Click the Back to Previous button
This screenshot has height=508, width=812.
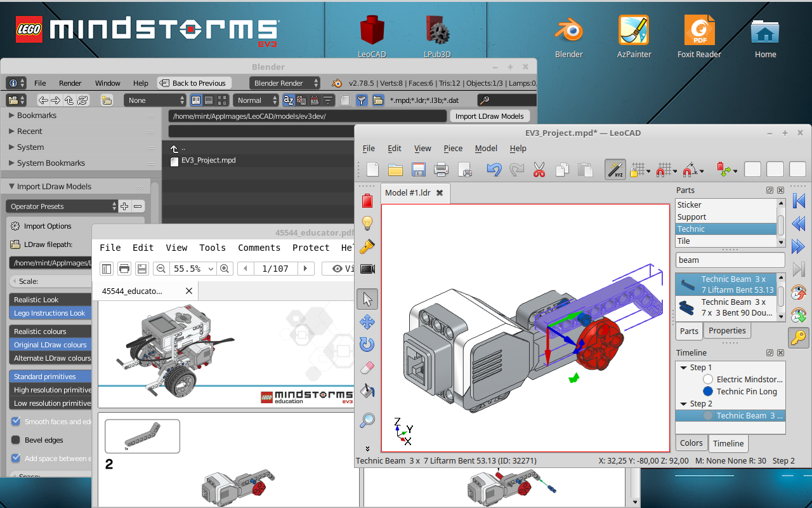[193, 83]
